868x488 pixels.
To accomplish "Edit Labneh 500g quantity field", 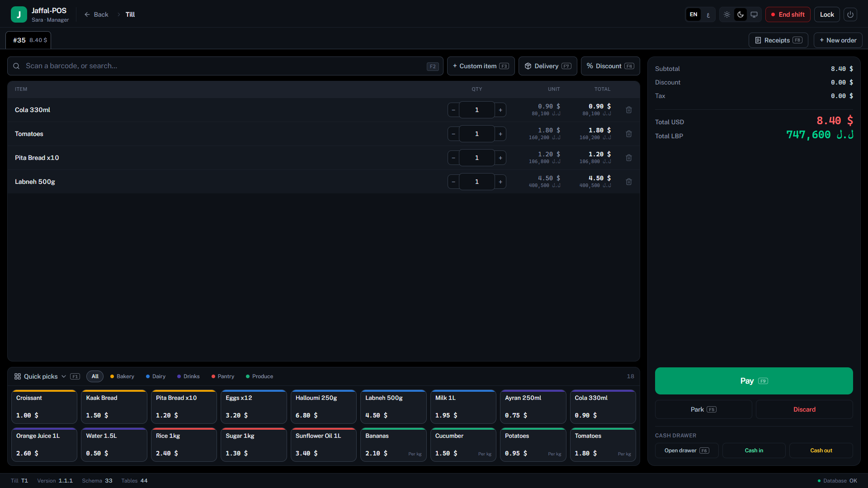I will (x=477, y=182).
